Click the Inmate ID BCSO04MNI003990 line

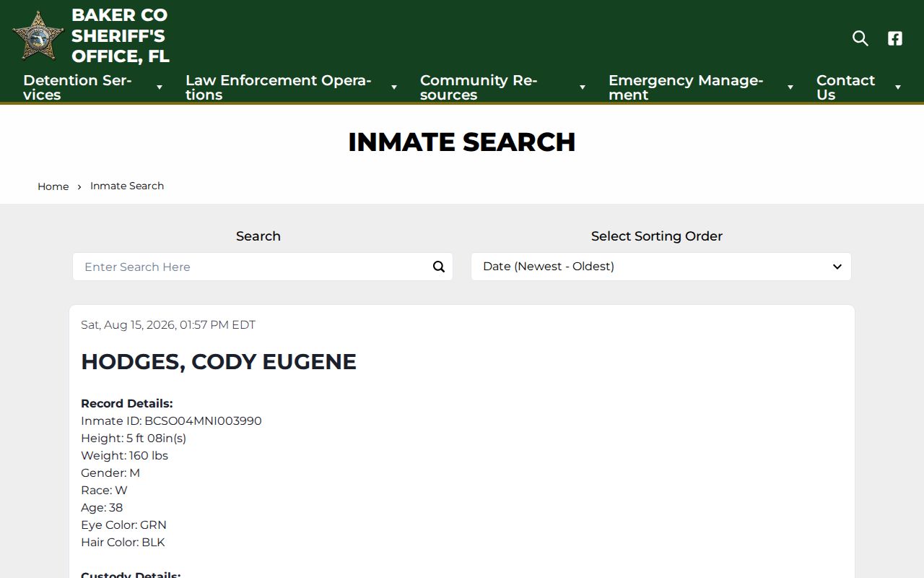tap(171, 421)
